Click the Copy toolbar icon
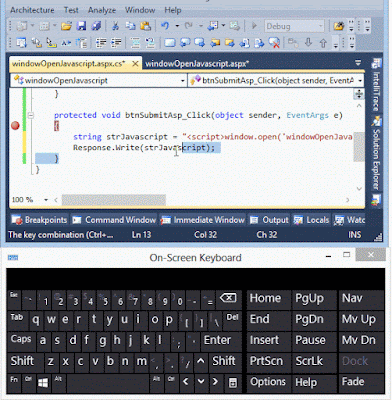The image size is (392, 400). [130, 26]
